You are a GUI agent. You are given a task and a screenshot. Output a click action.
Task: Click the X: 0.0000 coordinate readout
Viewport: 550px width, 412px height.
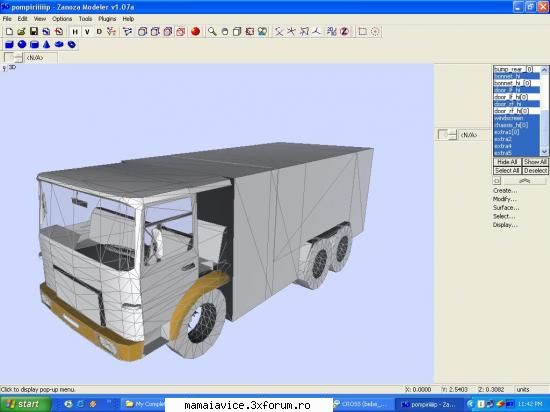(418, 390)
